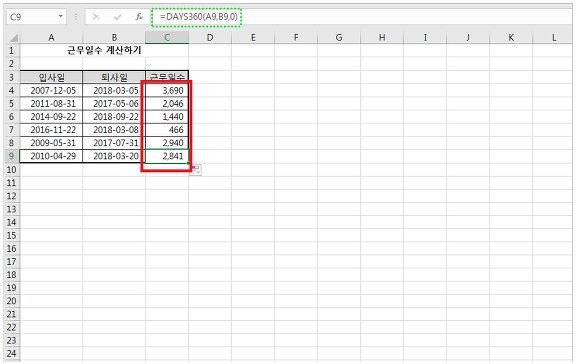Select column E header
576x364 pixels.
point(253,37)
